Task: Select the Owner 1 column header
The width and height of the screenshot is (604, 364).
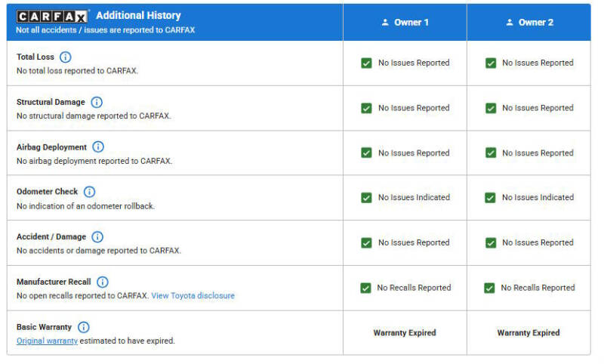Action: coord(405,23)
